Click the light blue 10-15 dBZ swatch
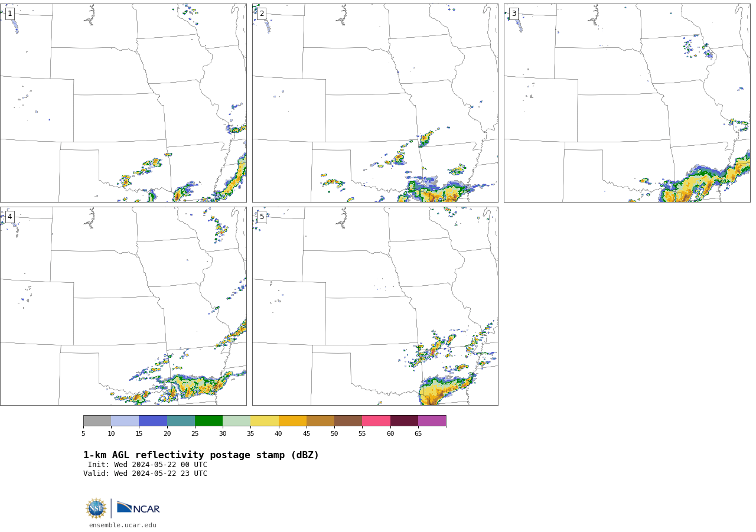The width and height of the screenshot is (756, 532). [x=125, y=421]
